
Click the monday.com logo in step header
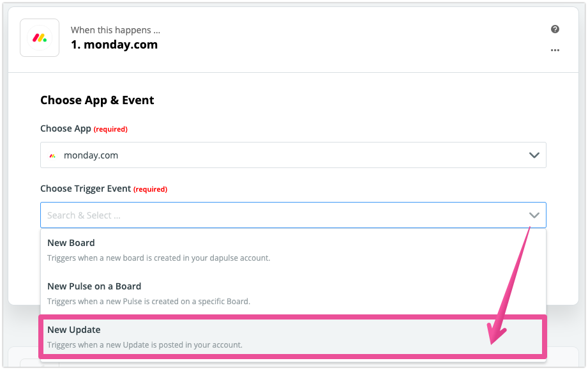point(40,38)
